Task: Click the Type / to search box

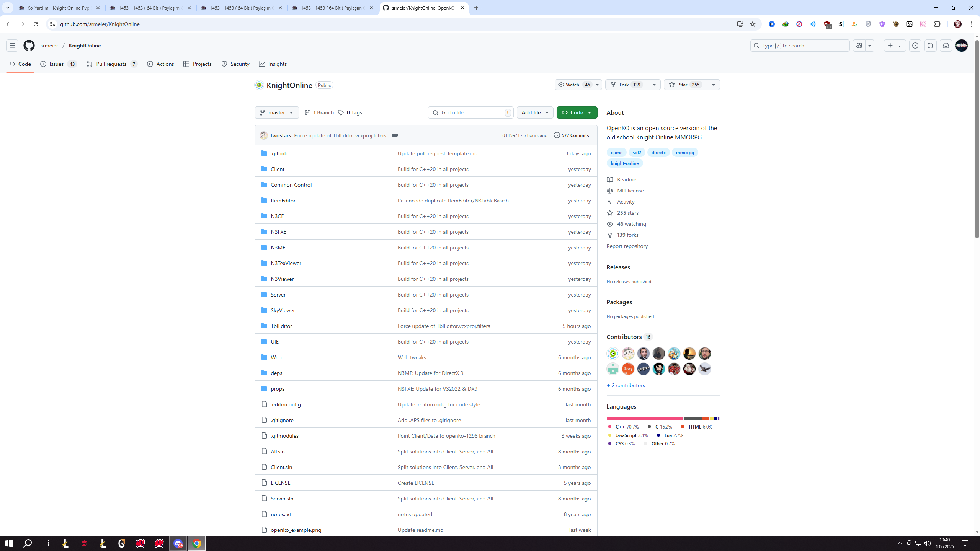Action: pos(800,46)
